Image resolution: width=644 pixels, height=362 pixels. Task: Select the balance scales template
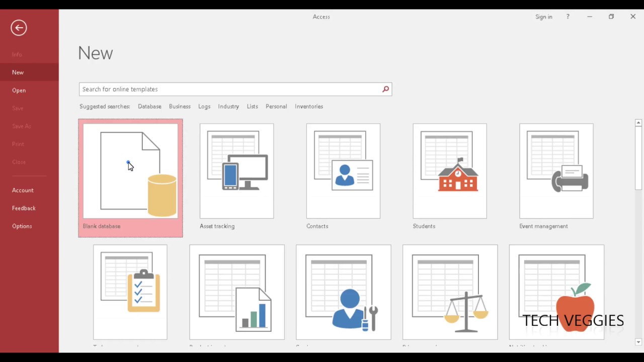click(x=450, y=292)
